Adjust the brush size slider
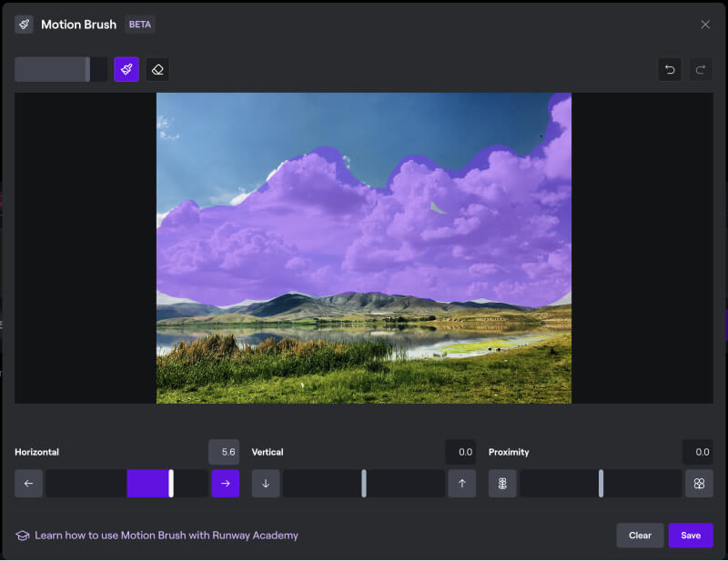728x561 pixels. (87, 70)
